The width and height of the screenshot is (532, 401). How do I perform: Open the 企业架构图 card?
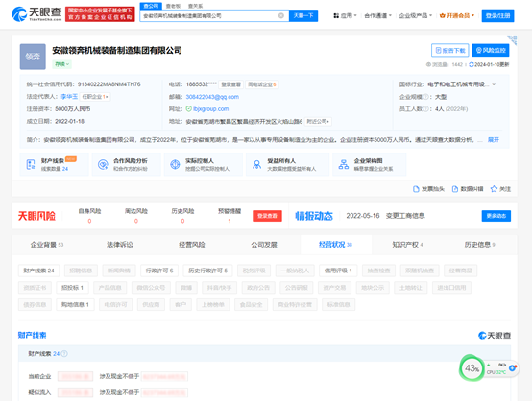(369, 164)
